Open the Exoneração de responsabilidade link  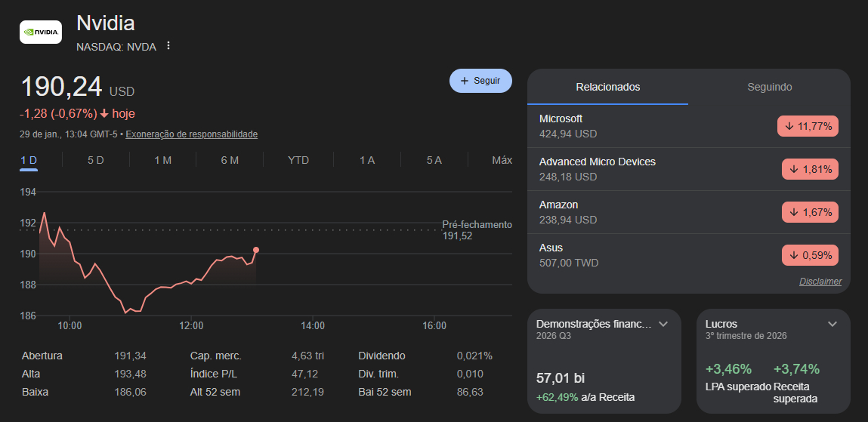[x=191, y=134]
